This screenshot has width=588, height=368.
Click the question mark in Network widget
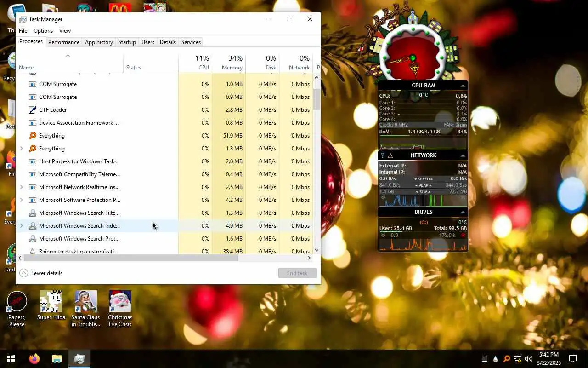[x=382, y=155]
